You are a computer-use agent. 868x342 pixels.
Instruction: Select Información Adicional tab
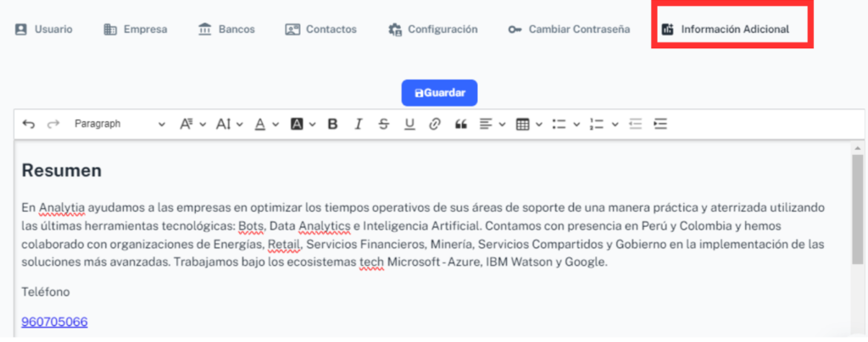726,30
